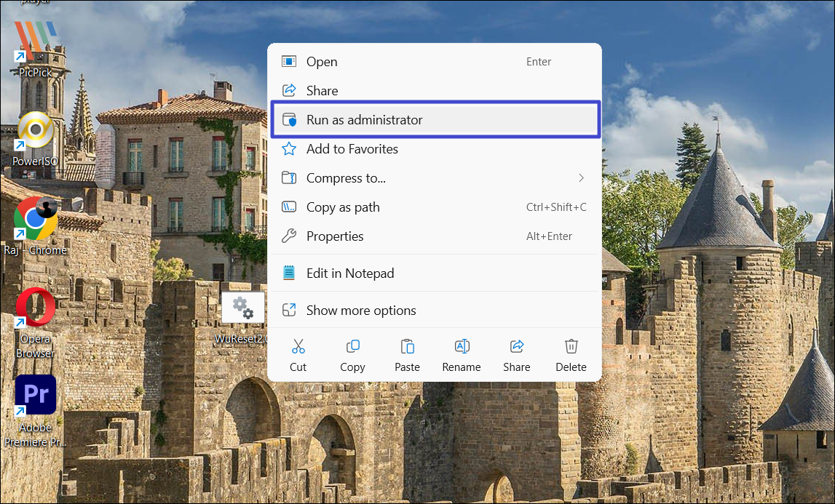Select Edit in Notepad
This screenshot has width=835, height=504.
(x=349, y=273)
